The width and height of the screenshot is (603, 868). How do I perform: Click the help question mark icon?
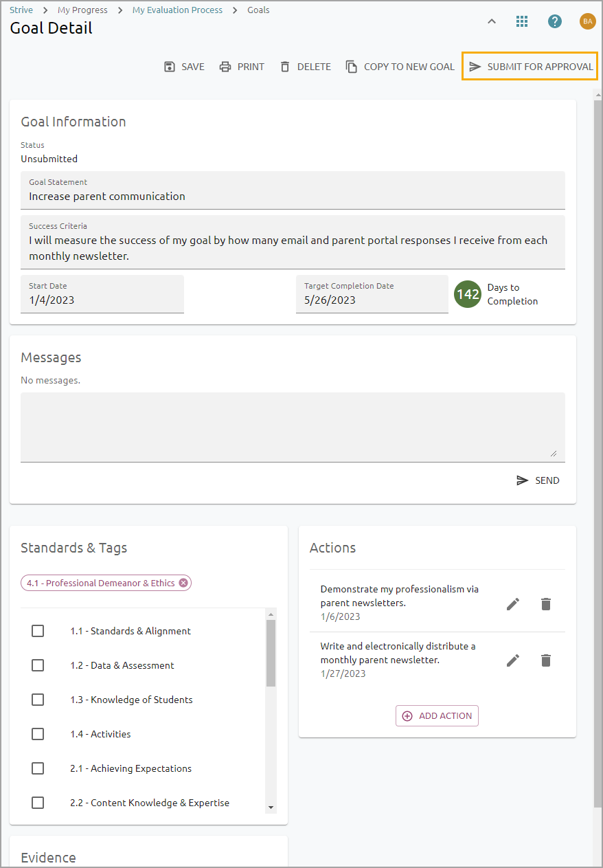point(555,21)
